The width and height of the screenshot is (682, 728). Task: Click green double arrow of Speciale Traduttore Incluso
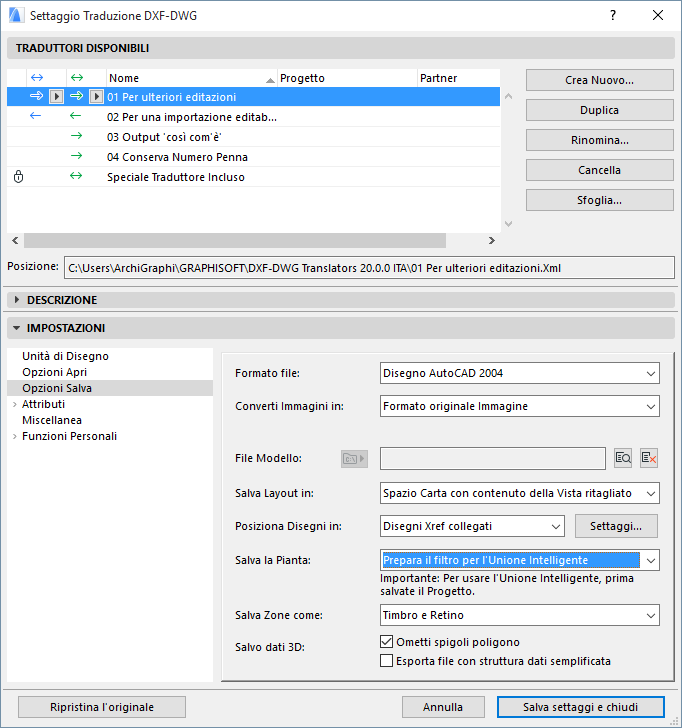point(76,176)
